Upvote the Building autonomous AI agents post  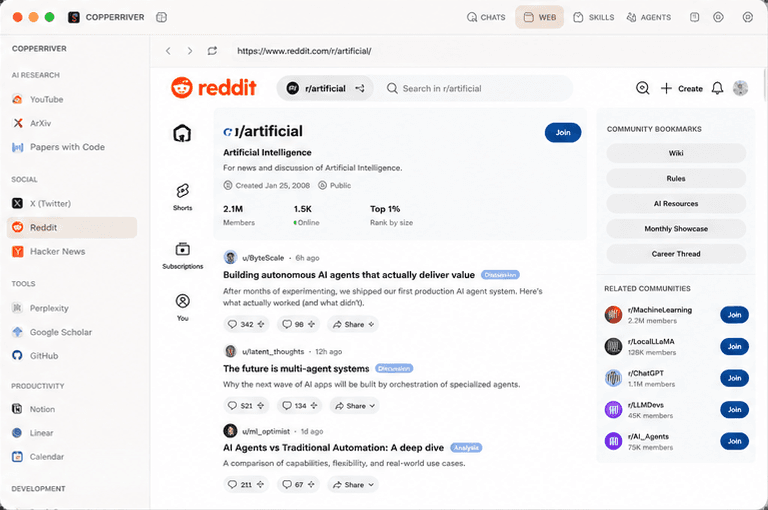232,324
